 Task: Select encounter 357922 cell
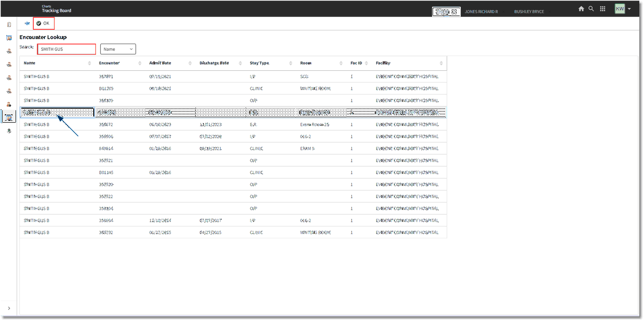106,197
